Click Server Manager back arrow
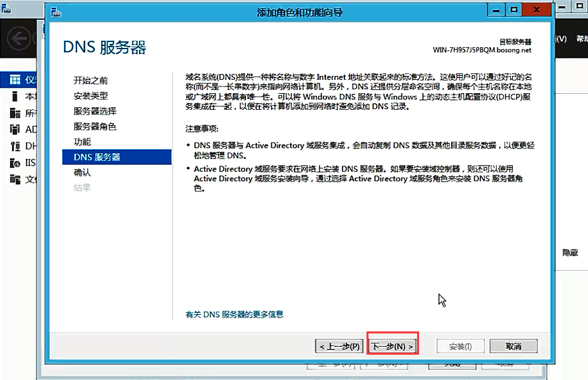The height and width of the screenshot is (380, 588). (19, 38)
